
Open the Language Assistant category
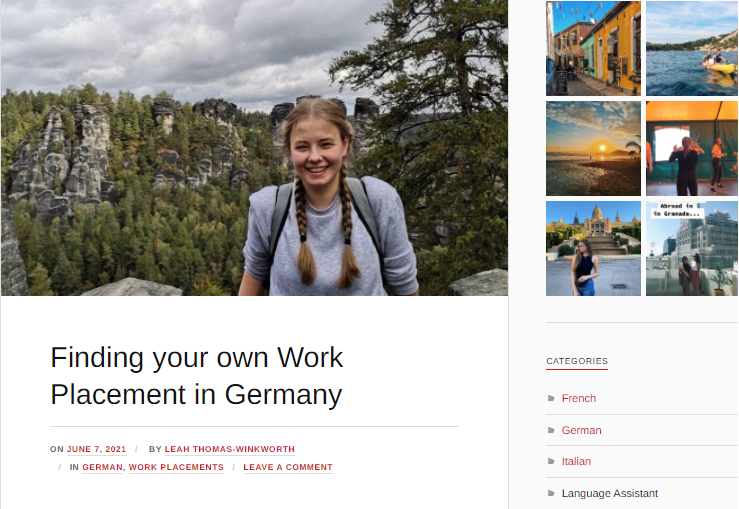tap(609, 493)
